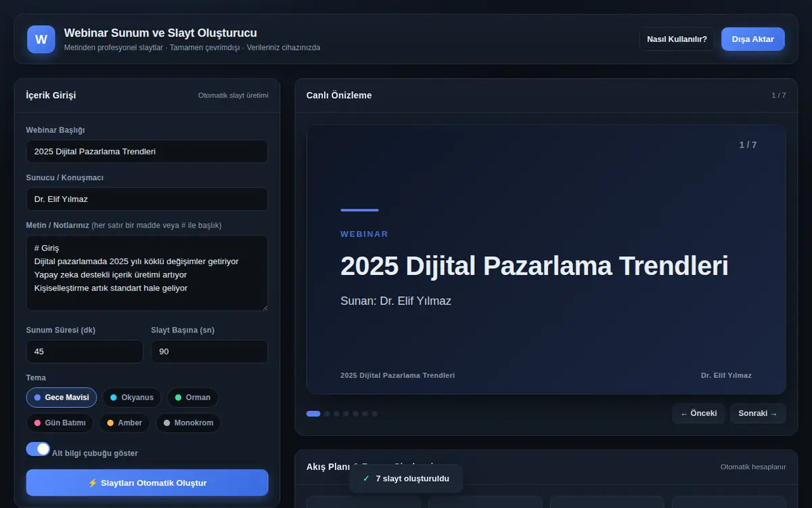Screen dimensions: 812x508
Task: Click the Sunucu / Konuşmacı name field
Action: click(147, 199)
